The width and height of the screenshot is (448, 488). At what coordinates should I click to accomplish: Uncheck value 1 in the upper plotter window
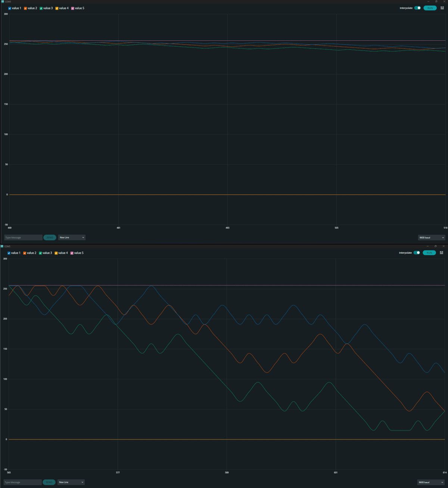tap(10, 8)
